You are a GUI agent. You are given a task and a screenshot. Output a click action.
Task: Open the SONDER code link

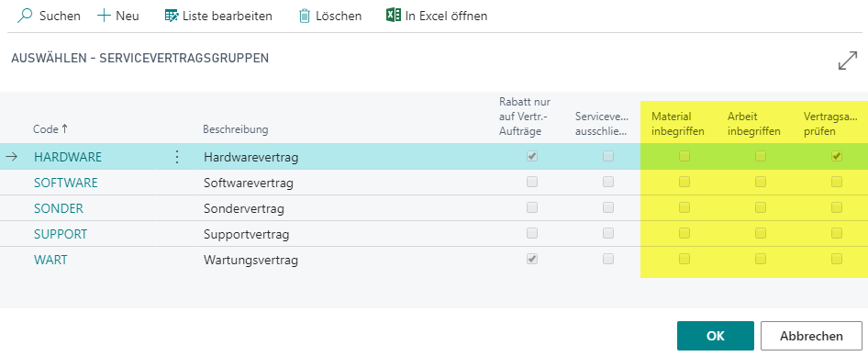pos(59,208)
